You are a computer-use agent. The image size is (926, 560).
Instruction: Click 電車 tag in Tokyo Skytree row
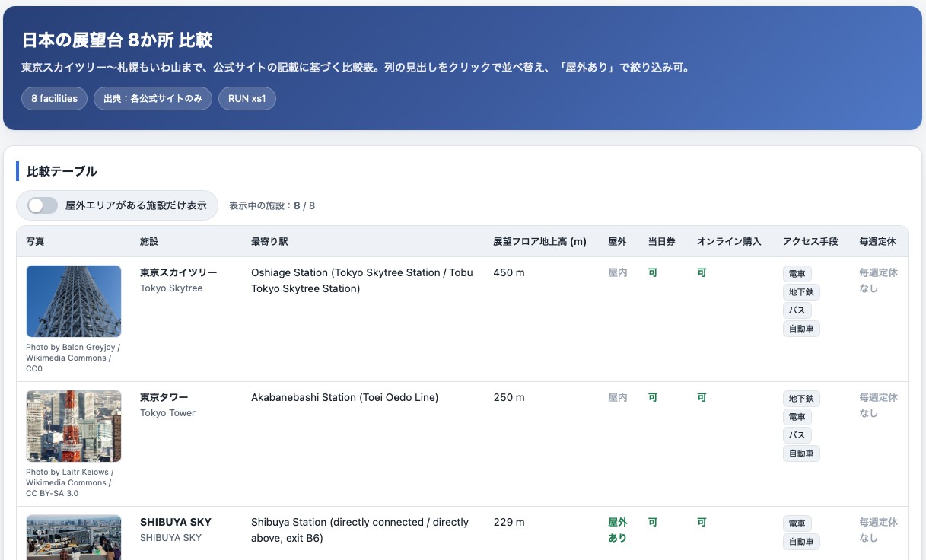pos(797,274)
